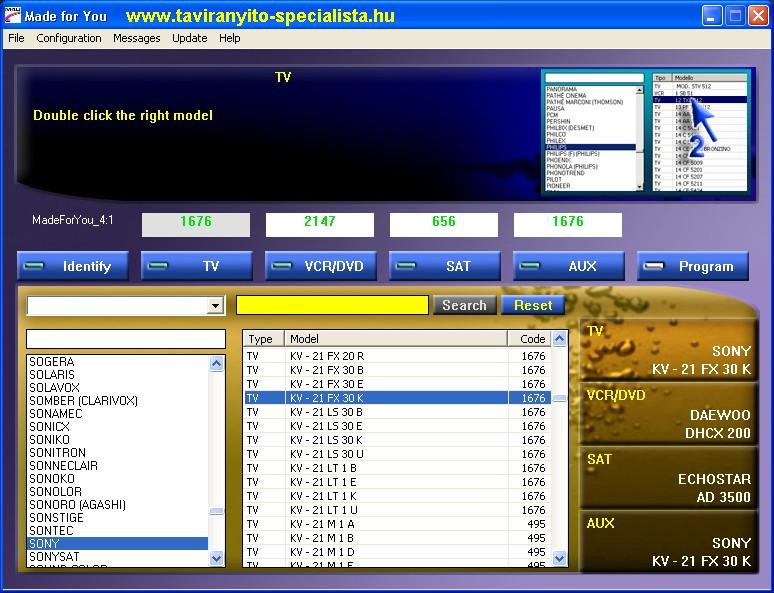Select brand SONTEC in the list
Image resolution: width=774 pixels, height=593 pixels.
[117, 531]
